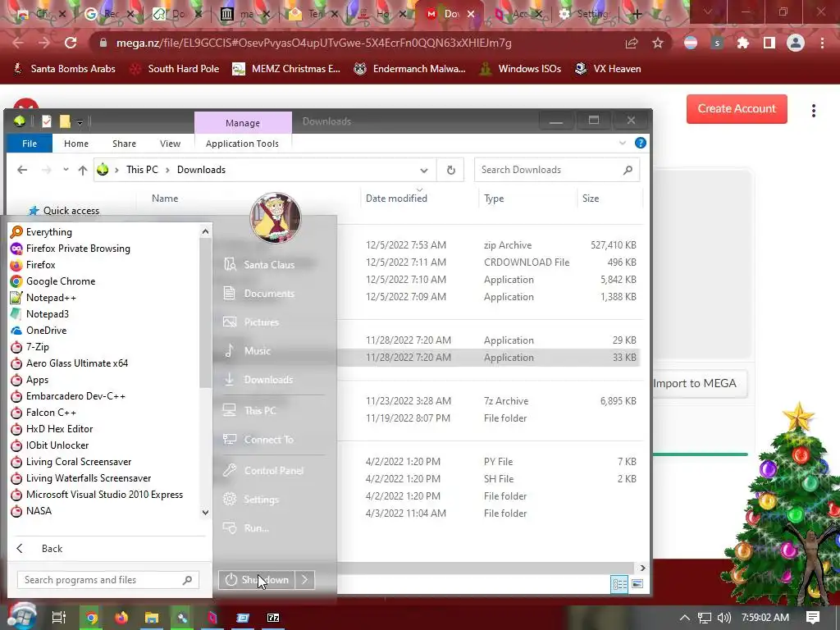The image size is (840, 630).
Task: Refresh the Downloads folder view
Action: pyautogui.click(x=450, y=170)
